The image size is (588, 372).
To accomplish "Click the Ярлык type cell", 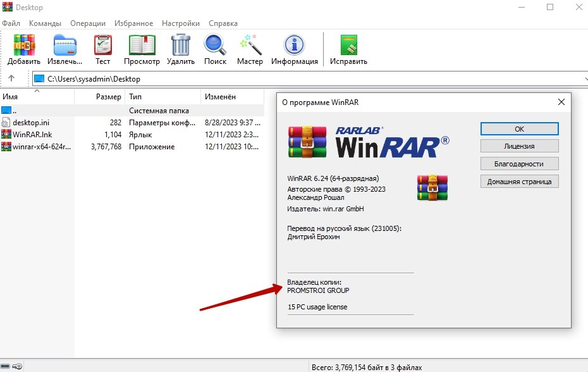I will (x=140, y=134).
